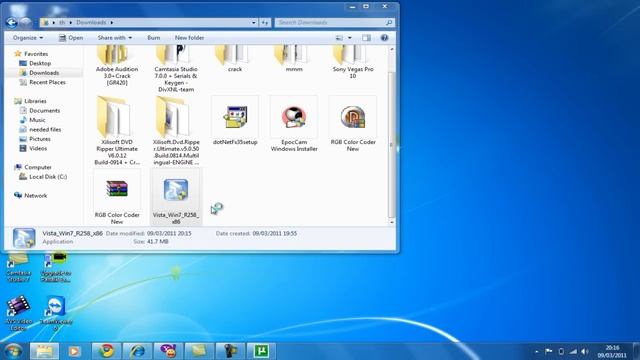Select the Sony Vegas Pro 10 folder
The width and height of the screenshot is (640, 360).
353,62
